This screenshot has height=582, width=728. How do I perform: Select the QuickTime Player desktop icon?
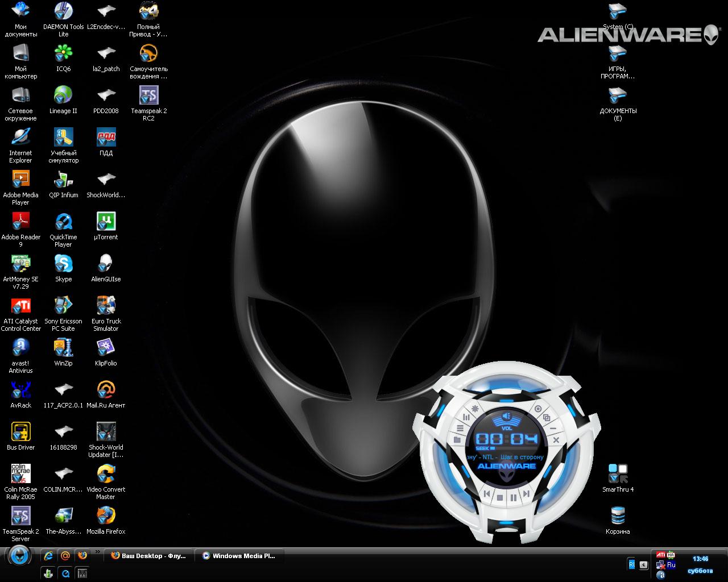coord(64,230)
